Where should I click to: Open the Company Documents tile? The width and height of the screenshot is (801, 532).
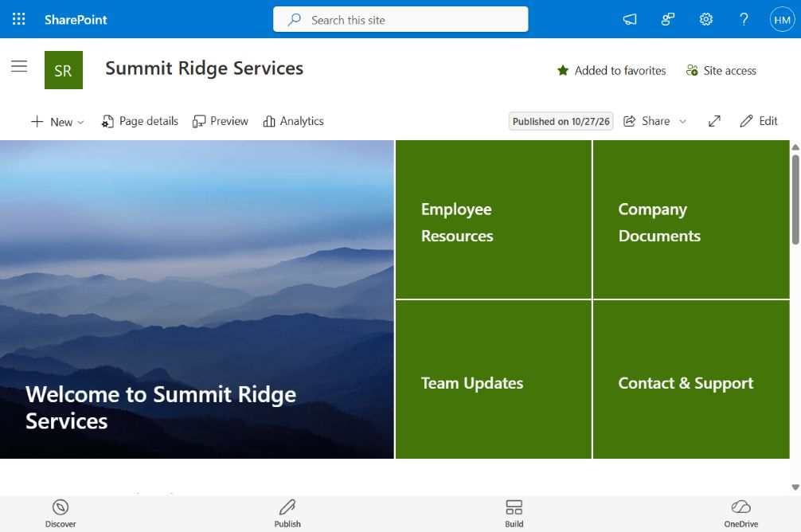point(691,220)
